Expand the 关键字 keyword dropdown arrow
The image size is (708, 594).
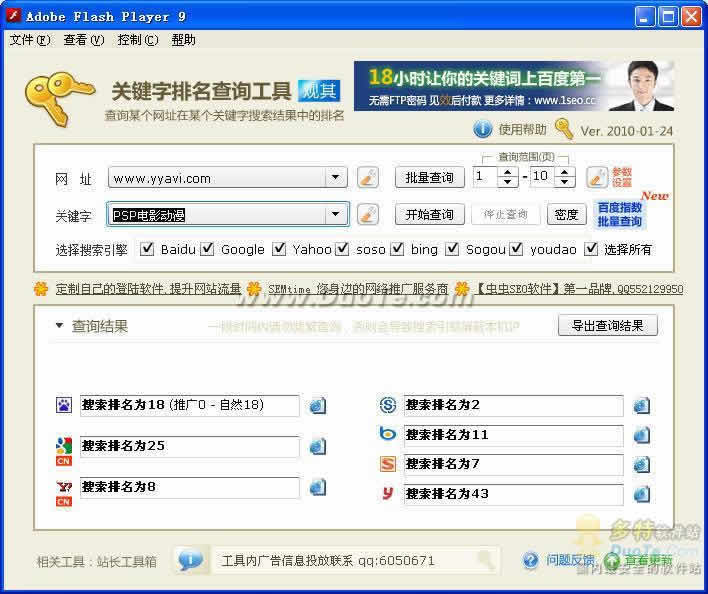click(x=336, y=214)
